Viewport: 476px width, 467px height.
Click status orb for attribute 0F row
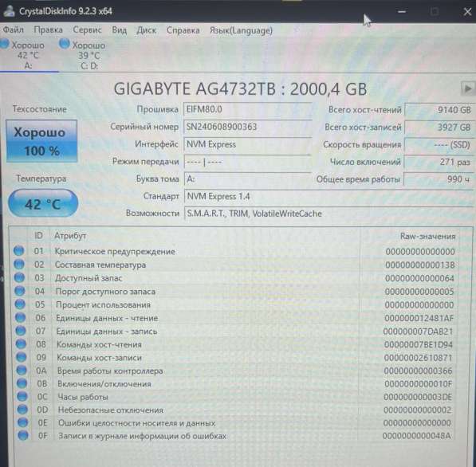pyautogui.click(x=23, y=436)
